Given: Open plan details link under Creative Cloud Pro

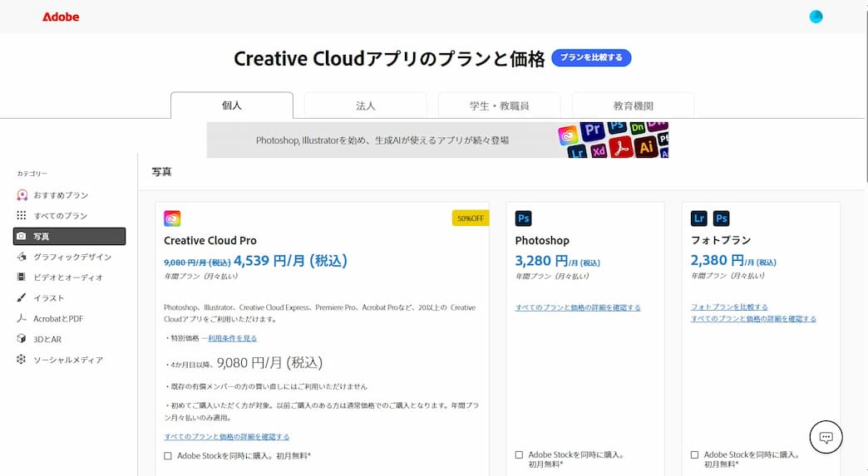Looking at the screenshot, I should click(x=226, y=437).
